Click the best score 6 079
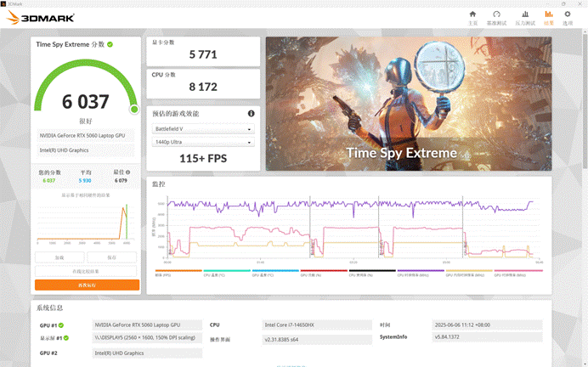 121,181
